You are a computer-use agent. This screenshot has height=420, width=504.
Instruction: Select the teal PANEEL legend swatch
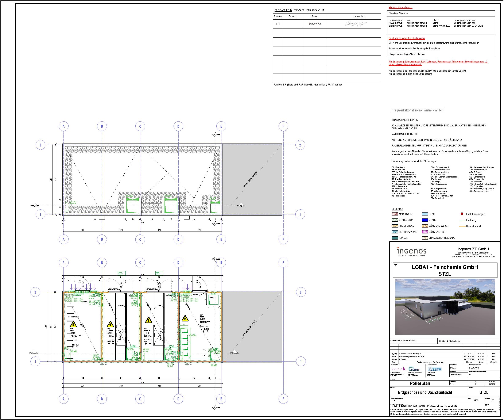coord(395,238)
